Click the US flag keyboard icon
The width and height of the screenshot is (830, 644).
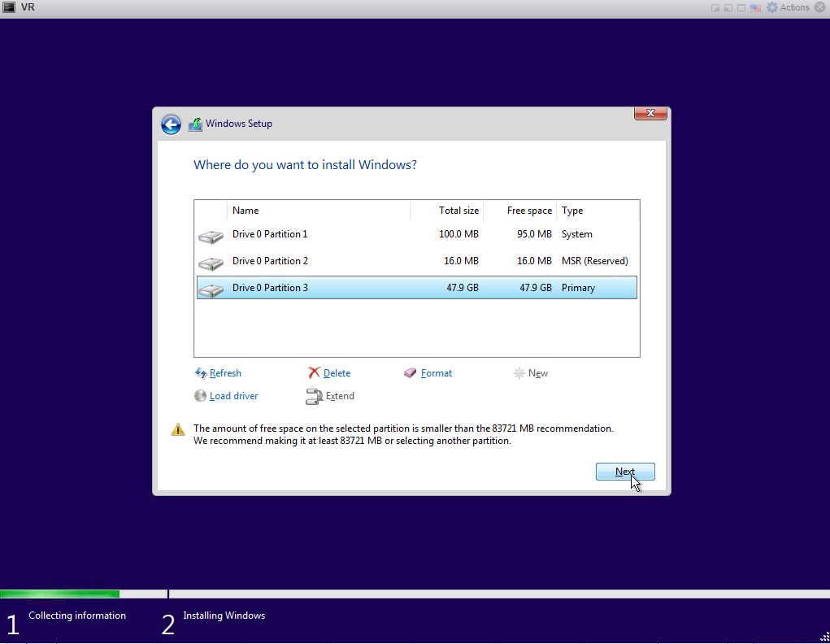(x=755, y=8)
